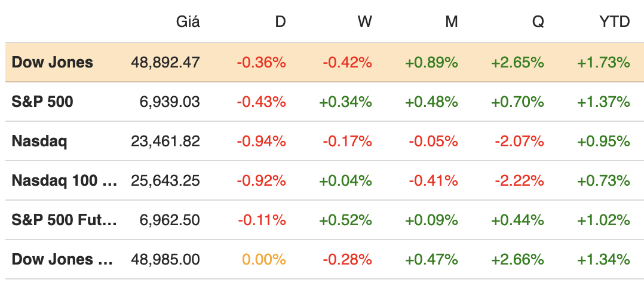Select Nasdaq 100 quarterly change -2.22%
This screenshot has width=644, height=295.
coord(519,180)
